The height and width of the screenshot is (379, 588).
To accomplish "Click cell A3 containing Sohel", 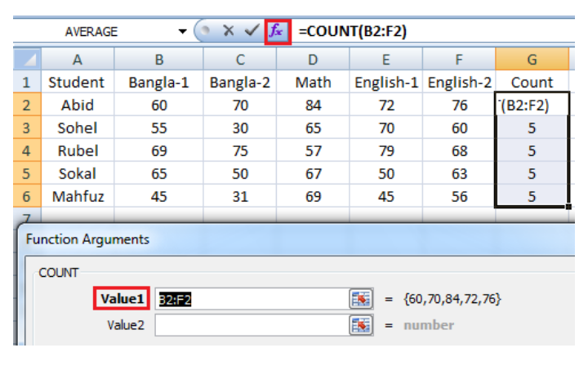I will pyautogui.click(x=77, y=128).
